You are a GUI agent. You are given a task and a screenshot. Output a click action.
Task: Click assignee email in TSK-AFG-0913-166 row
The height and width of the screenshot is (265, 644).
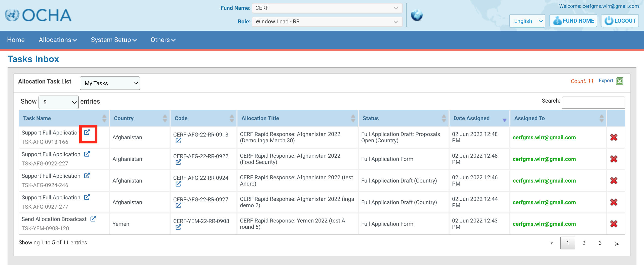[544, 138]
